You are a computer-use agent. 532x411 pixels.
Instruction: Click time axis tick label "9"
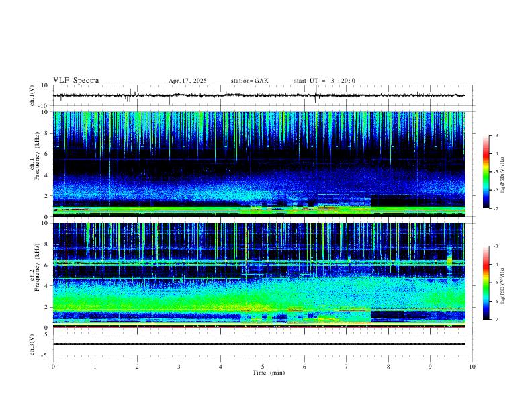click(430, 367)
